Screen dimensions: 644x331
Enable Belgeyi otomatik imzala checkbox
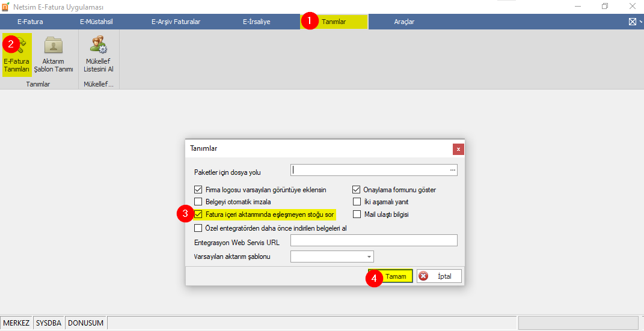pyautogui.click(x=198, y=202)
